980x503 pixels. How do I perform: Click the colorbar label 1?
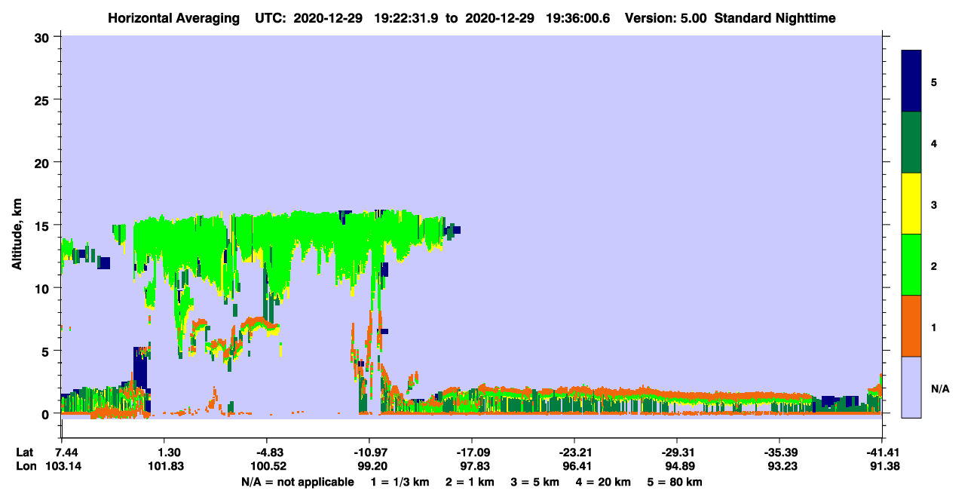pos(934,327)
